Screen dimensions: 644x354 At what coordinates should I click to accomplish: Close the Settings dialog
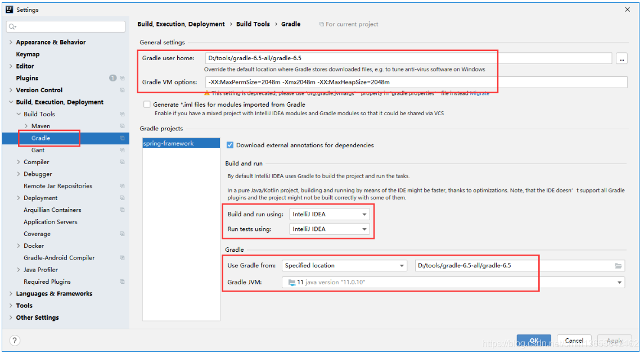tap(627, 10)
